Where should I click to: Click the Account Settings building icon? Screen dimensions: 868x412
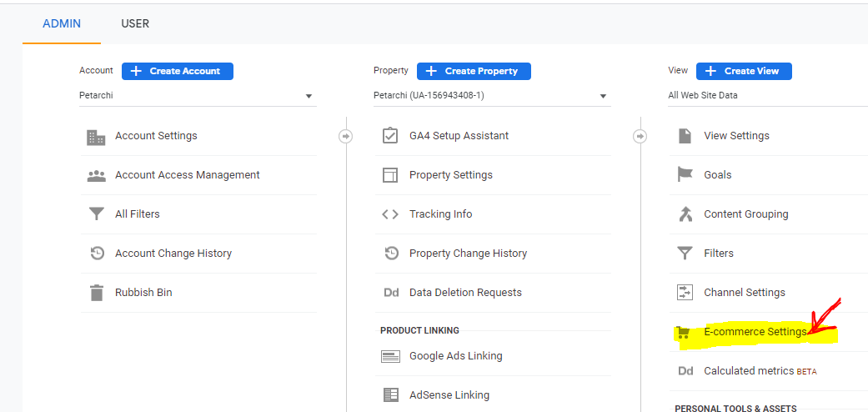pyautogui.click(x=97, y=137)
